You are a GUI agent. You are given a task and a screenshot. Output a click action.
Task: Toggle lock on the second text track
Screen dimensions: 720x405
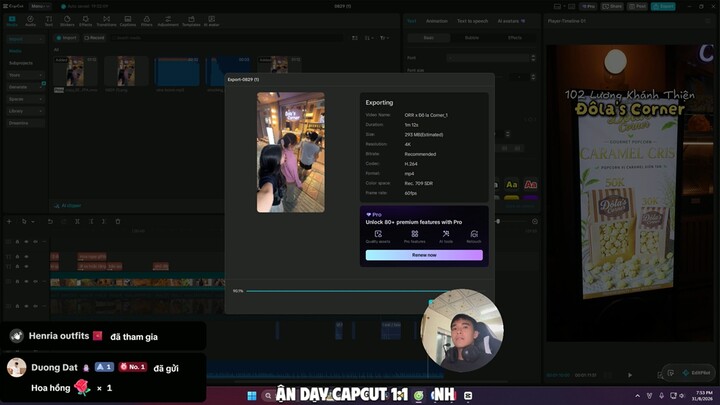pyautogui.click(x=17, y=266)
